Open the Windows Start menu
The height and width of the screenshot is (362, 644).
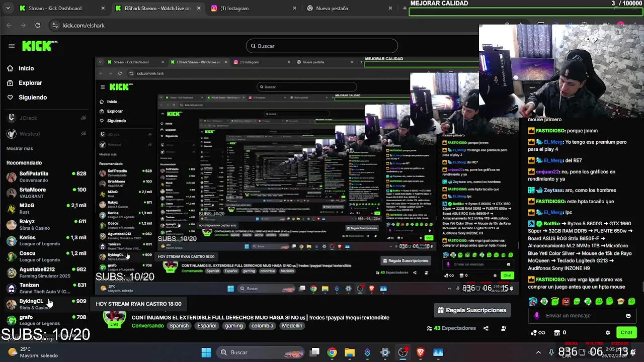pyautogui.click(x=206, y=352)
